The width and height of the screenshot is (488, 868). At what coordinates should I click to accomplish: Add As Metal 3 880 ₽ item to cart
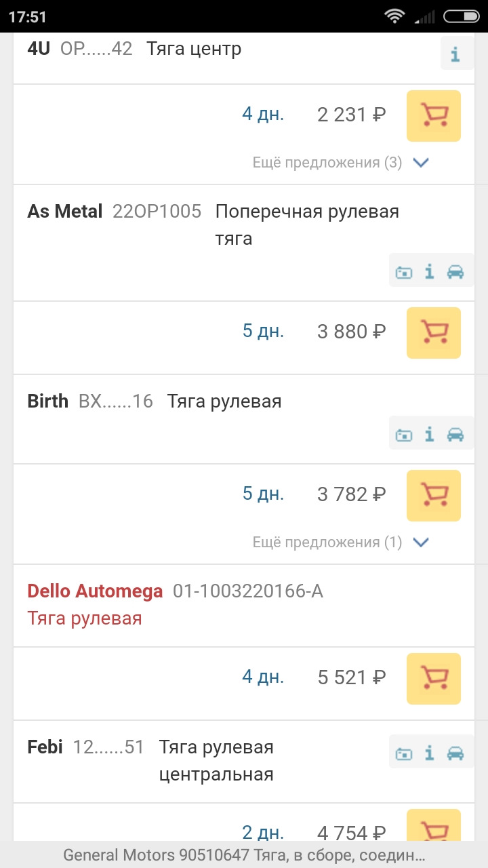point(433,332)
